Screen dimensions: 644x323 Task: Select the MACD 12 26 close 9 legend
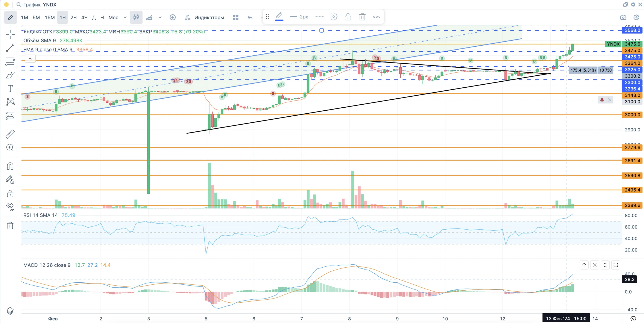tap(47, 265)
